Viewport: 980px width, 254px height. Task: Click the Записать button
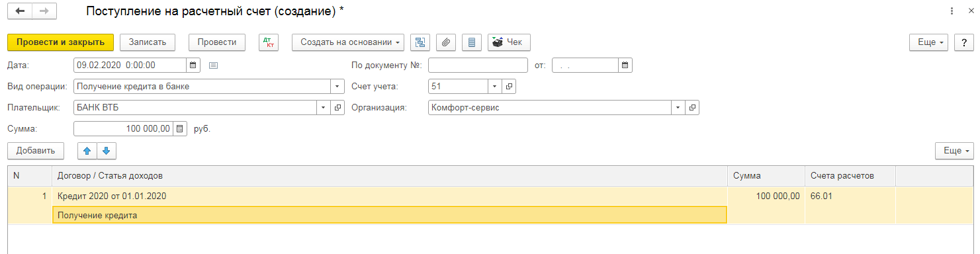148,42
